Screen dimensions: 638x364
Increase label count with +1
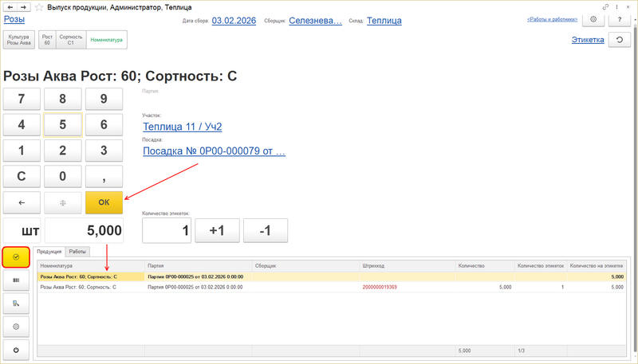point(217,231)
